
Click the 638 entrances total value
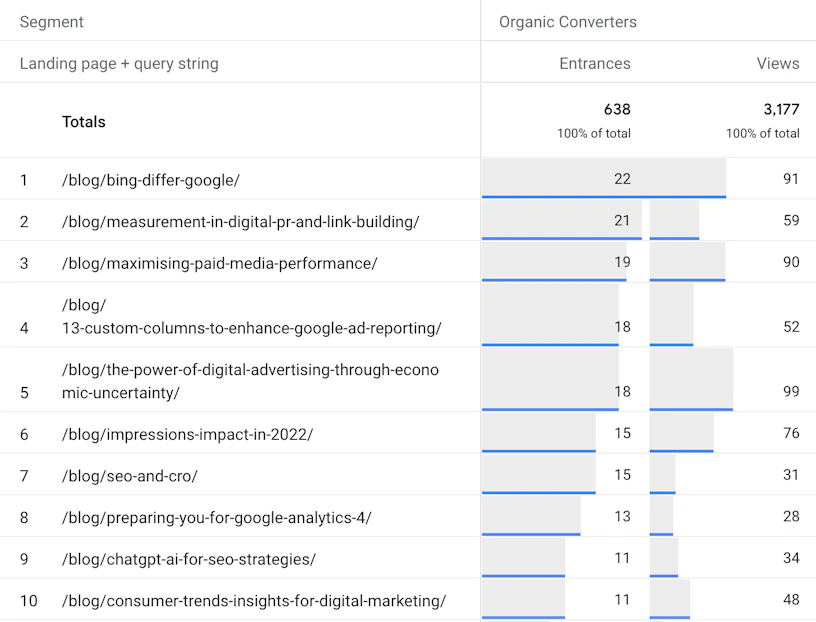(x=617, y=109)
